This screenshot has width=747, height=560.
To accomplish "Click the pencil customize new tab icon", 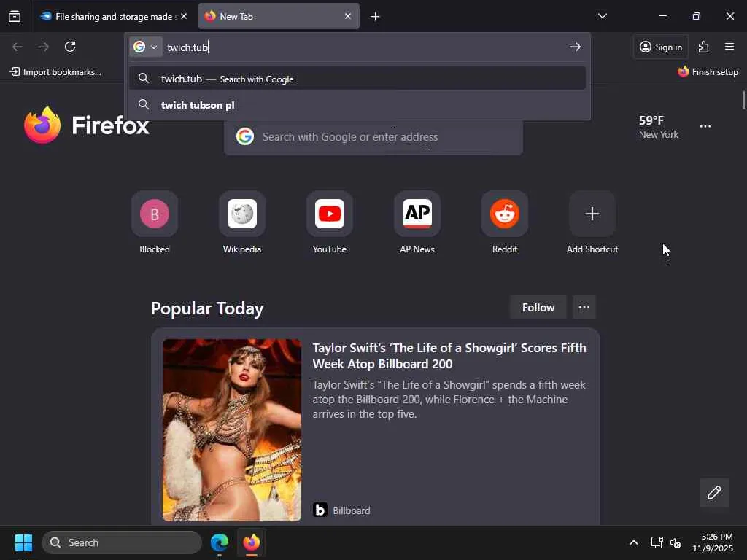I will point(714,492).
